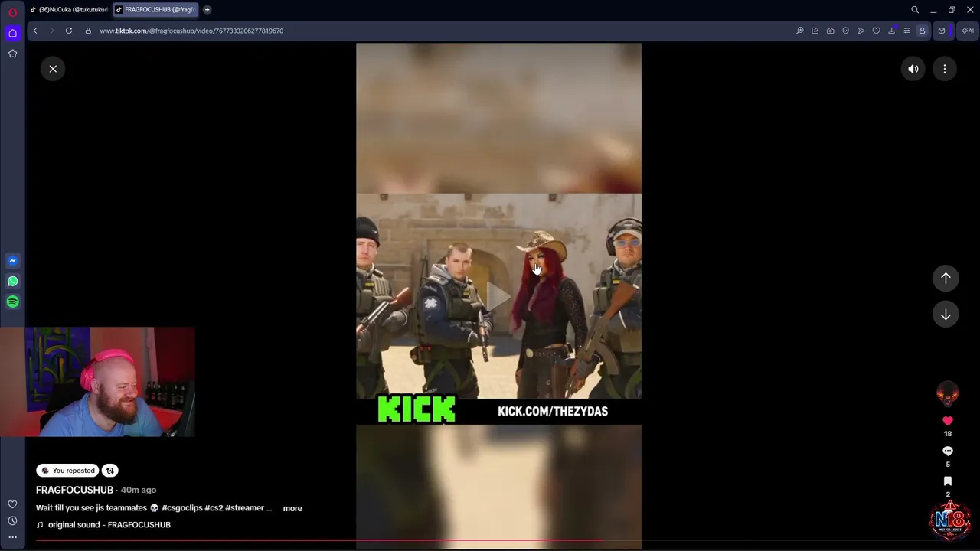Like the video with the heart

948,421
